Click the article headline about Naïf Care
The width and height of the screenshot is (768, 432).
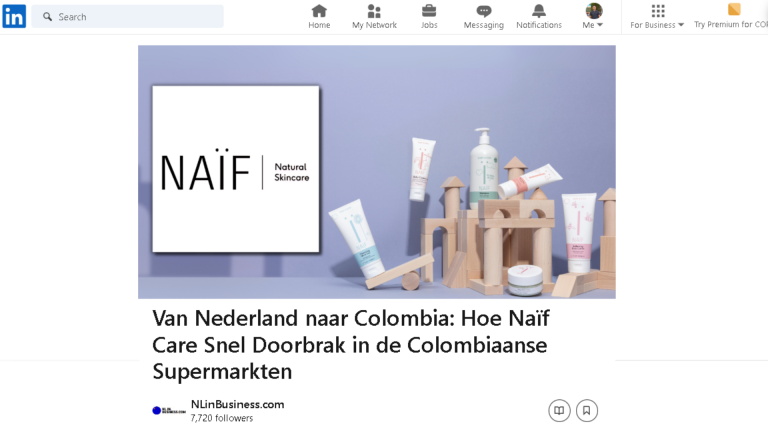351,345
